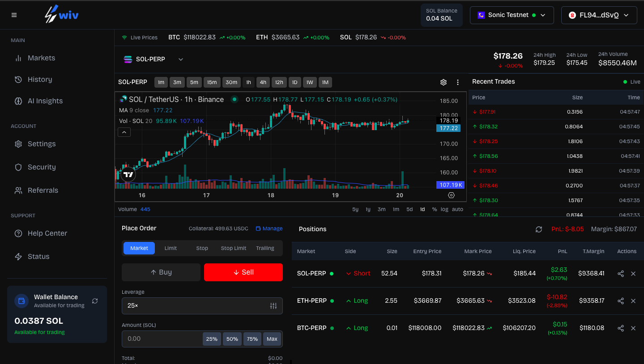
Task: Refresh the Wallet Balance
Action: (x=95, y=301)
